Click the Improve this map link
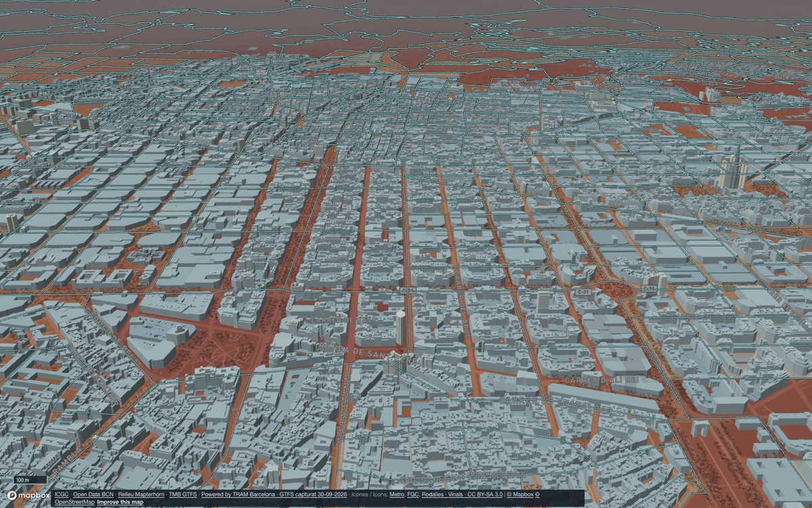 [x=120, y=502]
